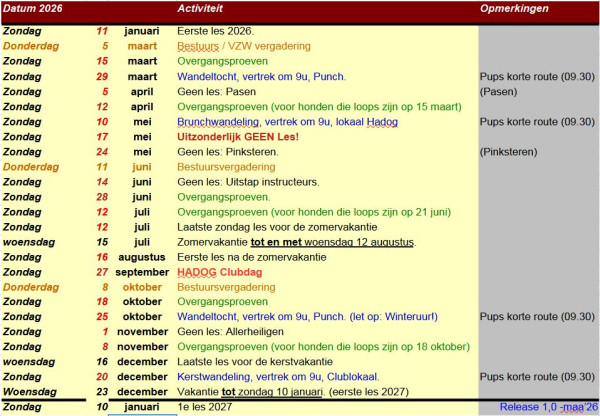Click 'Overgangsproeven (voor honden die loops zijn op 18 oktober)'

(x=323, y=347)
